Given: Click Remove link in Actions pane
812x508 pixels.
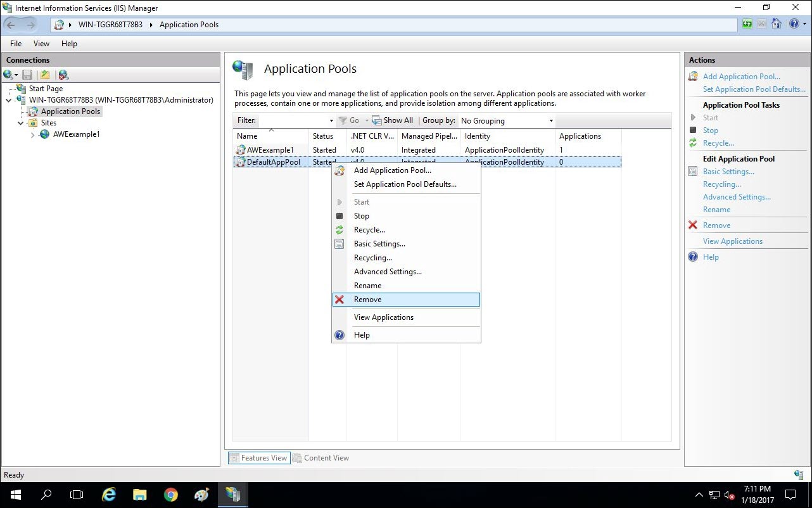Looking at the screenshot, I should point(716,225).
